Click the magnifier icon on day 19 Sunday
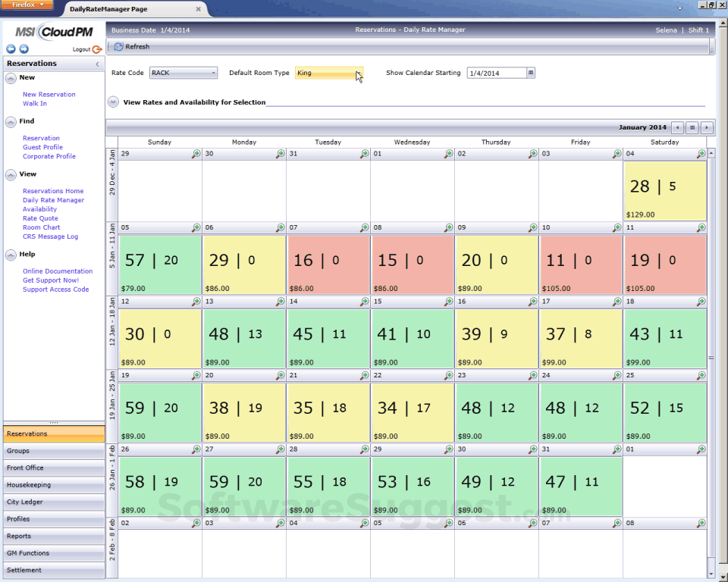 [x=196, y=375]
